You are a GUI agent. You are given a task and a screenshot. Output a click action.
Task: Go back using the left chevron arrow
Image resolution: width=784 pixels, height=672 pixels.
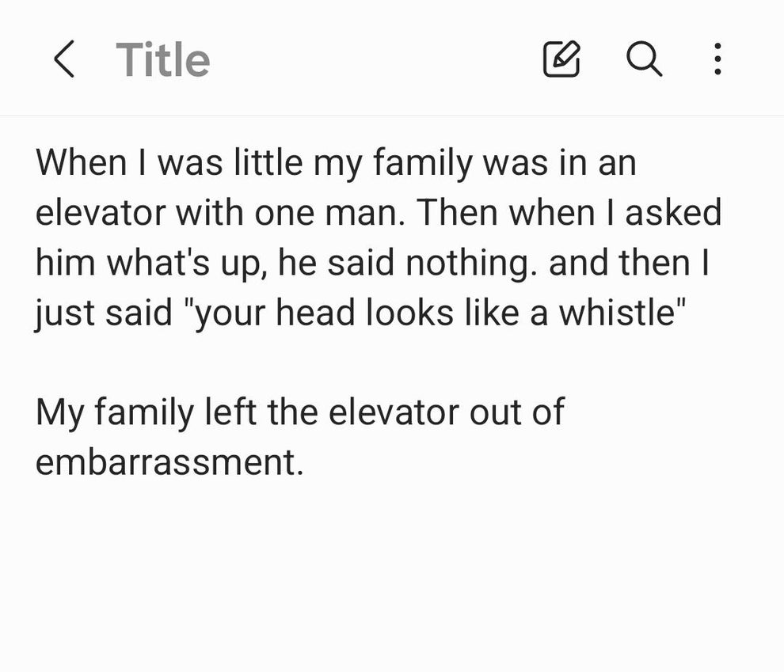(65, 59)
